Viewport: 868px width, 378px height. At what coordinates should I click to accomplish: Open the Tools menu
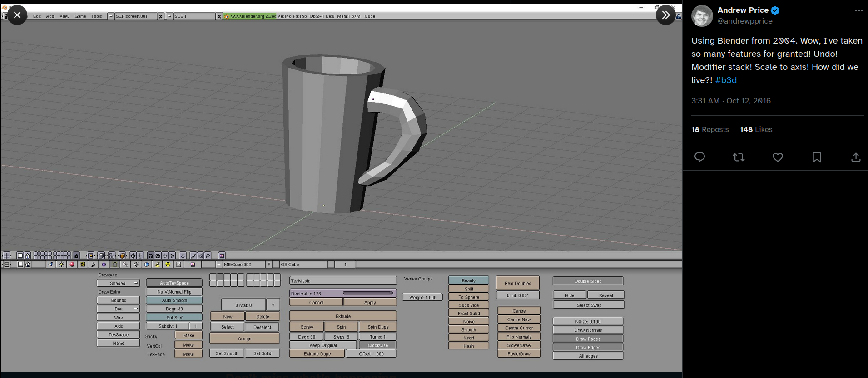tap(96, 16)
